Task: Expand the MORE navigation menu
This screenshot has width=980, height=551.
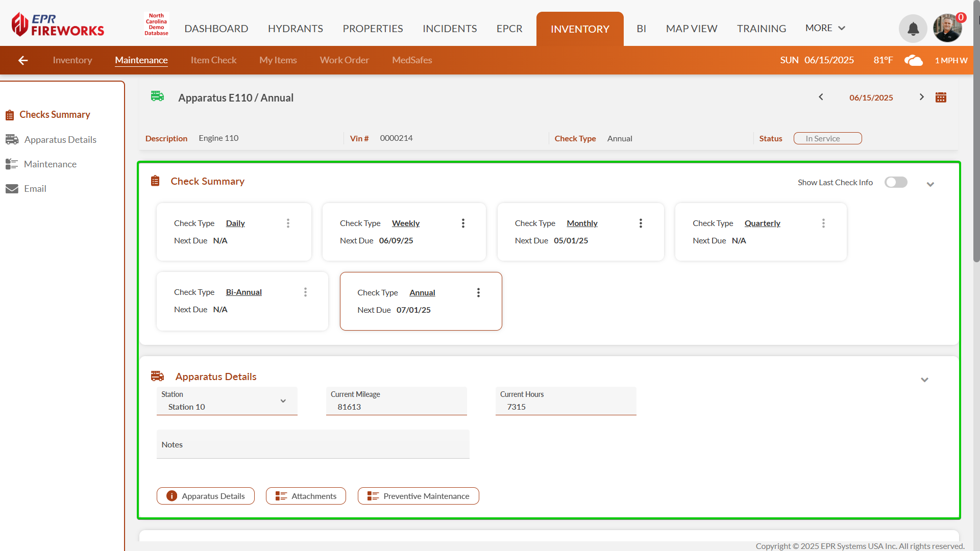Action: [x=825, y=28]
